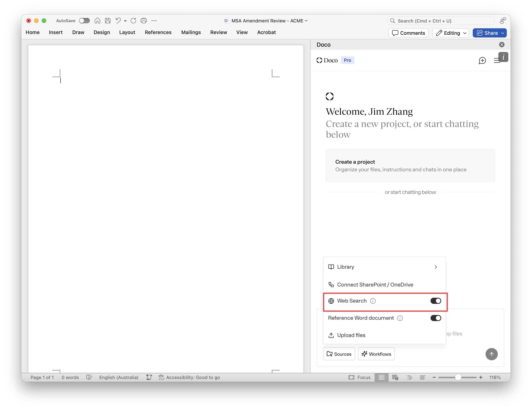Image resolution: width=532 pixels, height=410 pixels.
Task: Expand the Library section
Action: pyautogui.click(x=436, y=267)
